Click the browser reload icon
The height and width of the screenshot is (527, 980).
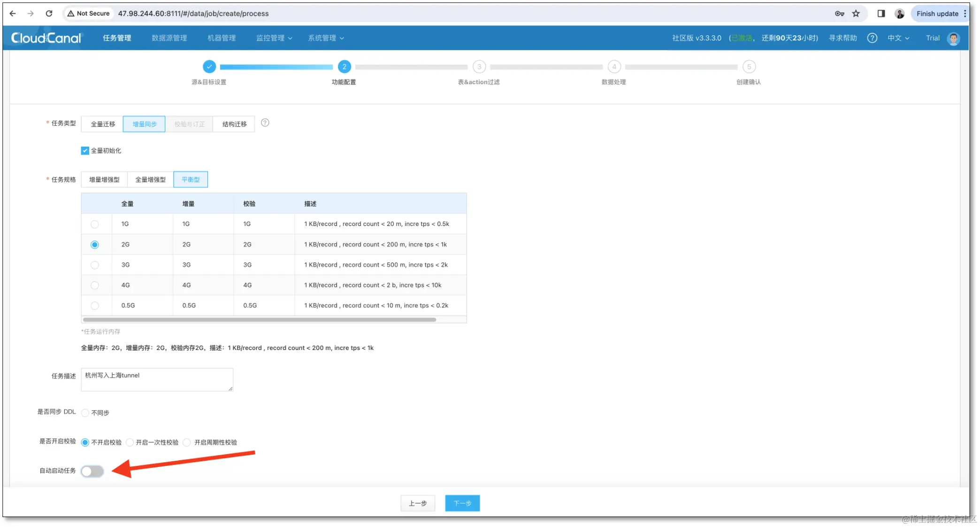coord(49,13)
